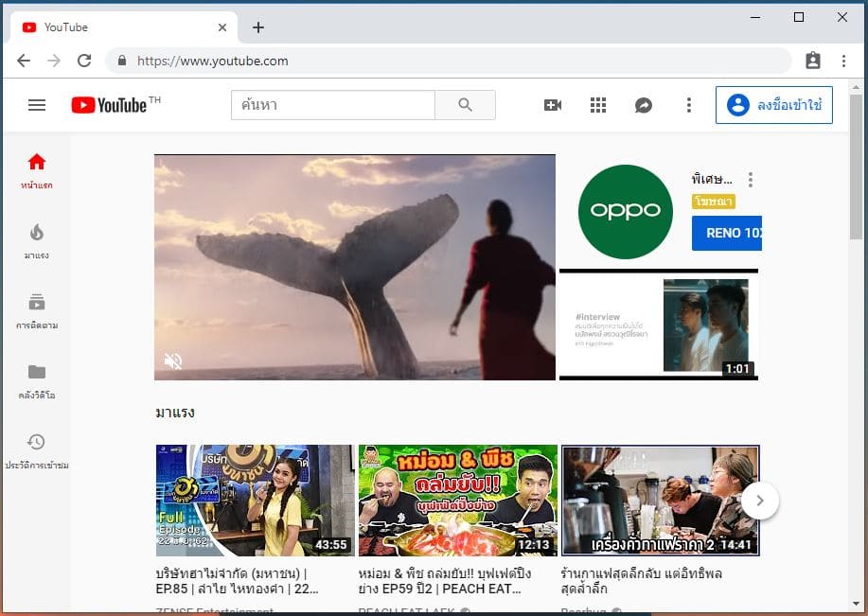The width and height of the screenshot is (868, 616).
Task: Go to หน้าแรก home in sidebar
Action: (x=37, y=171)
